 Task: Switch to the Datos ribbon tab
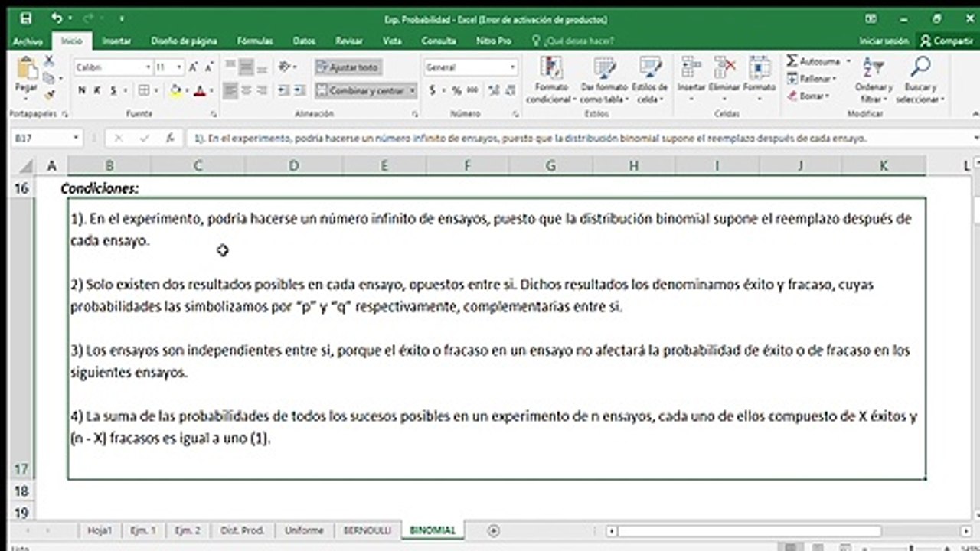[x=304, y=41]
